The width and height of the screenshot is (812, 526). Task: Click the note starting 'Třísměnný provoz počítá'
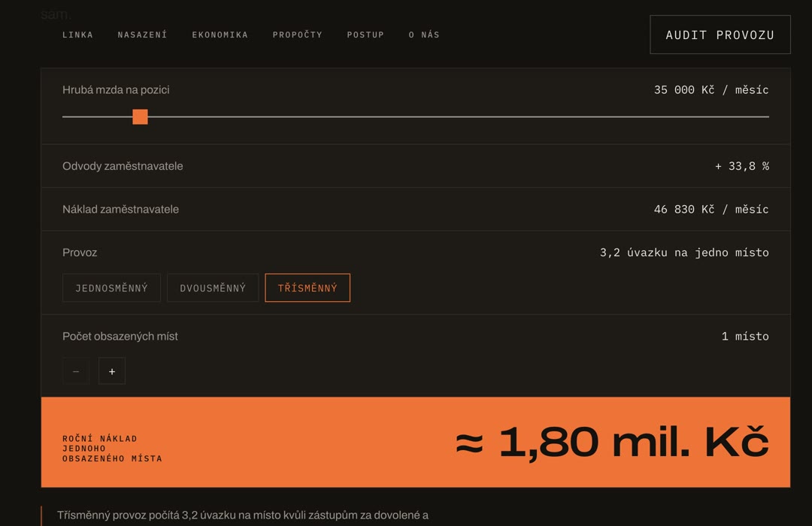pyautogui.click(x=243, y=515)
